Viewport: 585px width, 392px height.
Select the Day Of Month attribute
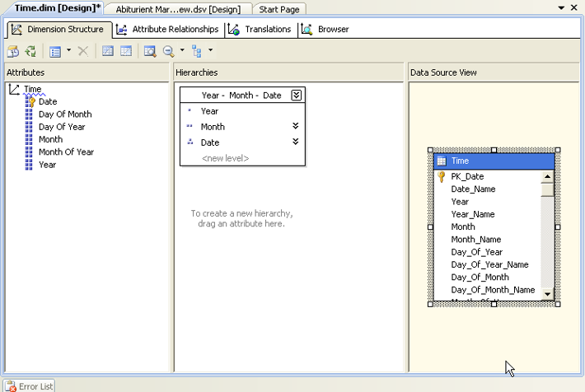point(65,114)
